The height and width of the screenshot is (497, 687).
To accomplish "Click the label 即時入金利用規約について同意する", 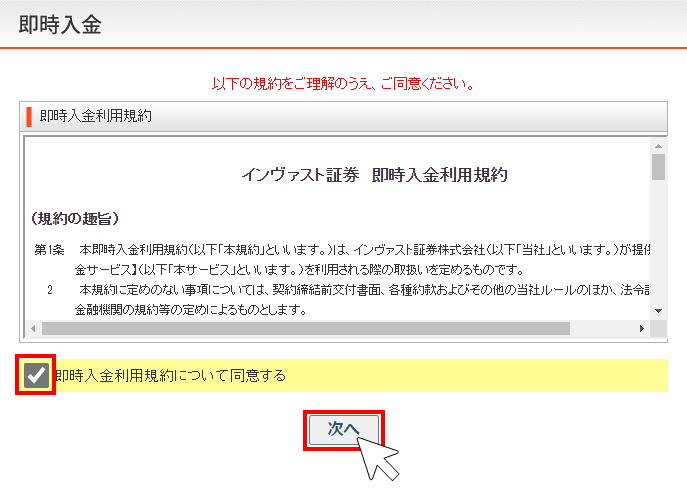I will [170, 376].
